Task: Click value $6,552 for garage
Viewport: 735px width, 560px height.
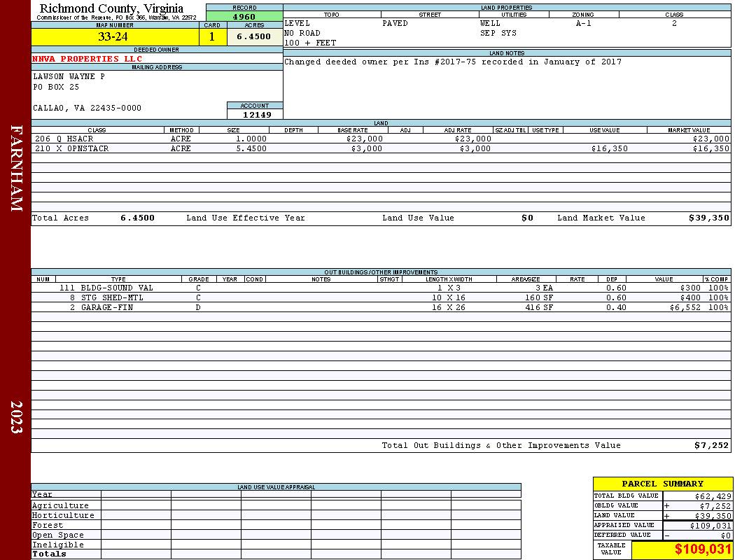Action: (685, 307)
